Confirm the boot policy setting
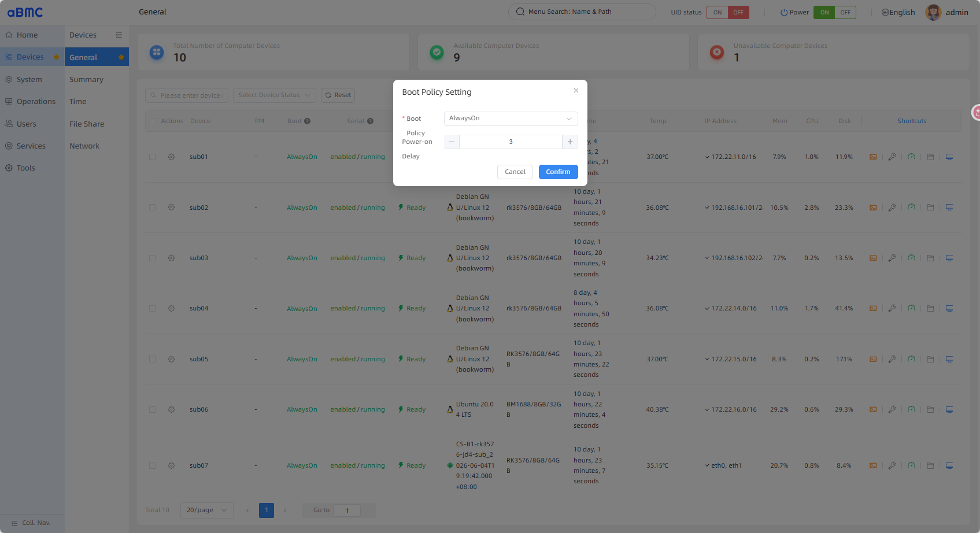The image size is (980, 533). tap(559, 172)
